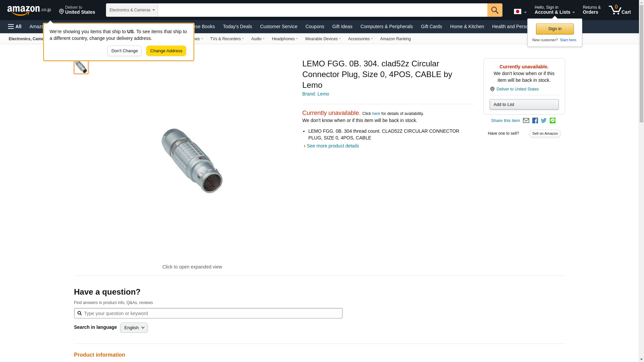The width and height of the screenshot is (644, 362).
Task: Click Change Address button
Action: pyautogui.click(x=166, y=51)
